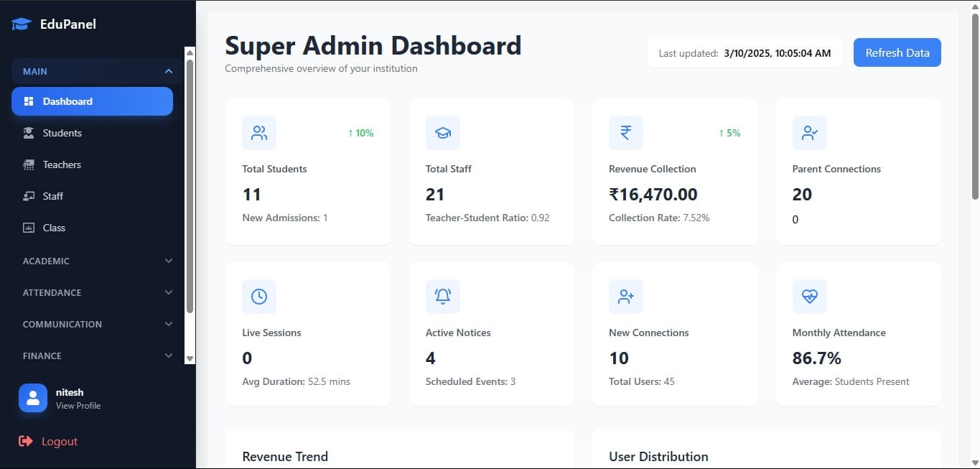
Task: Click the nitesh profile avatar icon
Action: pyautogui.click(x=33, y=398)
